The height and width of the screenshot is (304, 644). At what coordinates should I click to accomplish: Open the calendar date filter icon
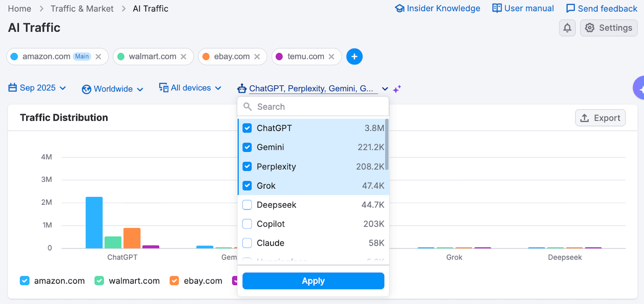pyautogui.click(x=12, y=88)
